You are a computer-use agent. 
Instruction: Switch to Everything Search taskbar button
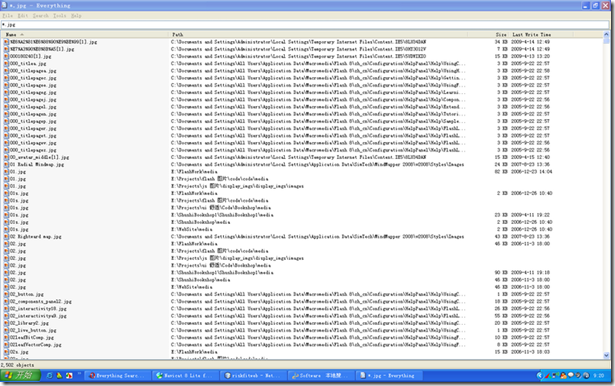pos(117,375)
